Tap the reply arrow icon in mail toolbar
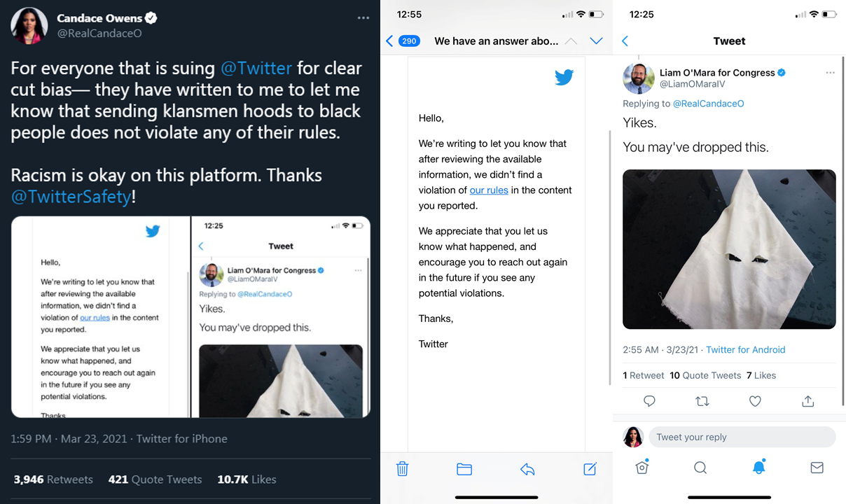This screenshot has width=846, height=504. (527, 469)
